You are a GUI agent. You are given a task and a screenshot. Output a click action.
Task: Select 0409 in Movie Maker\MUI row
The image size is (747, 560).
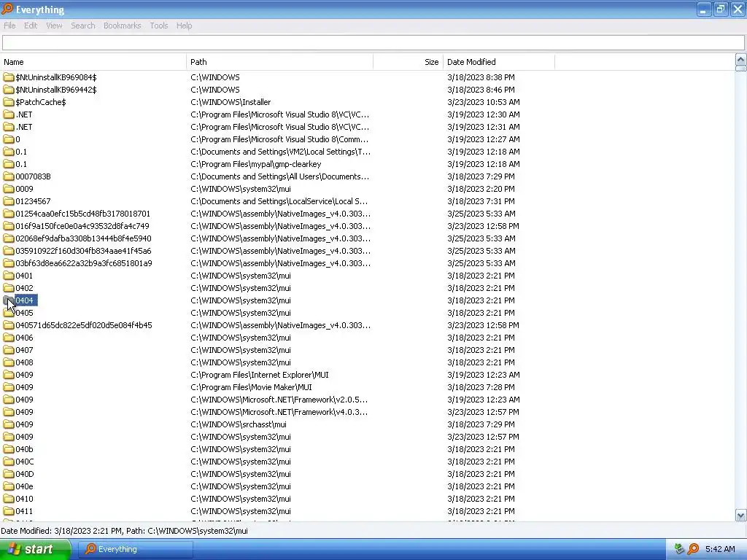click(x=24, y=387)
